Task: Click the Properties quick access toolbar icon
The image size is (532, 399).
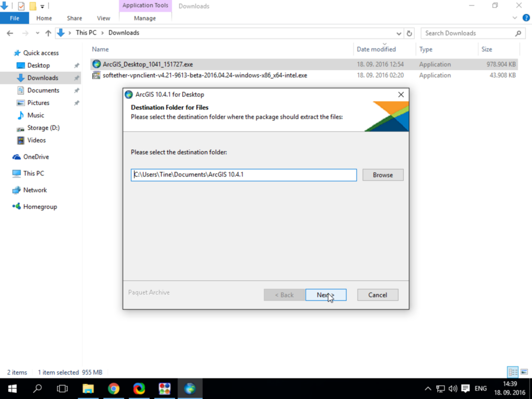Action: click(x=21, y=6)
